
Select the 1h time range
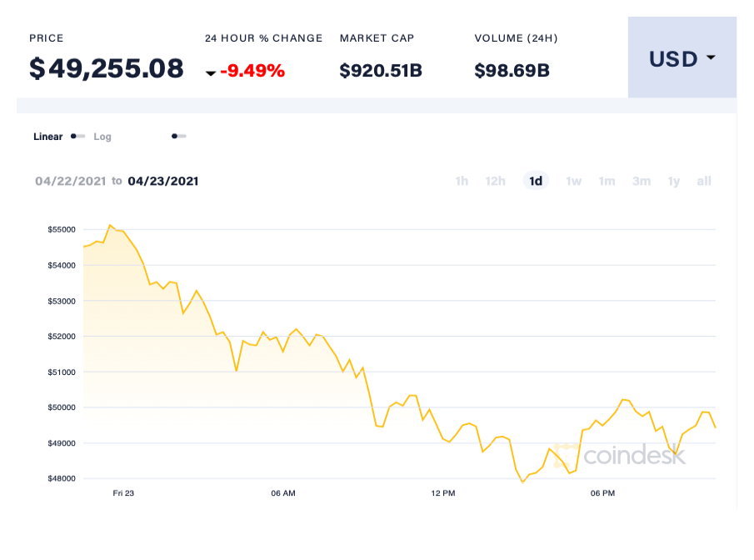tap(462, 181)
